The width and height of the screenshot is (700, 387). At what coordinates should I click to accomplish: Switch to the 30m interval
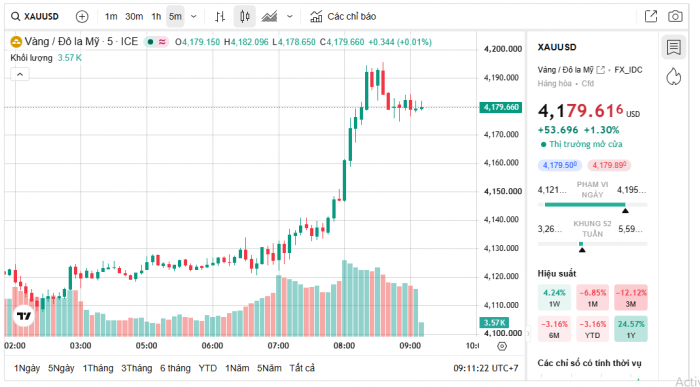pos(134,17)
